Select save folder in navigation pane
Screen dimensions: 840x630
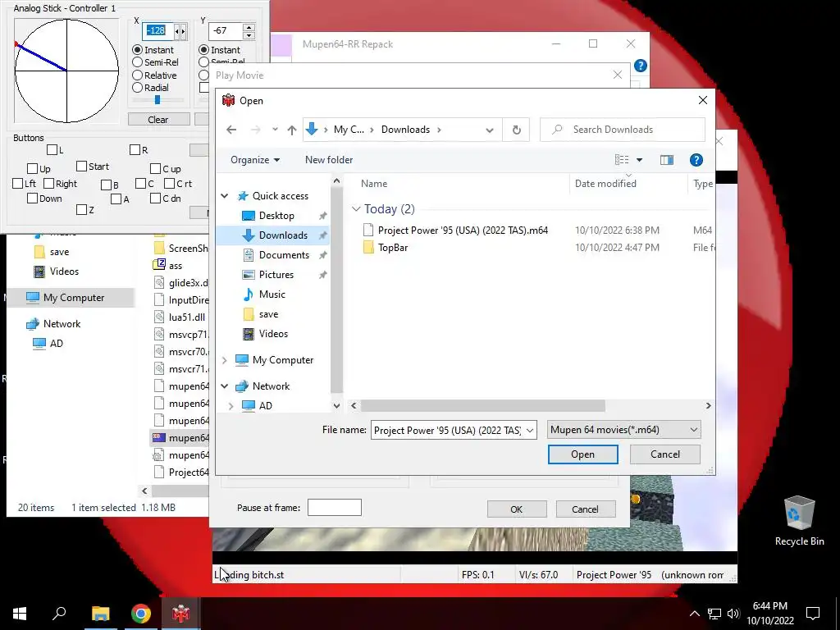pos(268,314)
